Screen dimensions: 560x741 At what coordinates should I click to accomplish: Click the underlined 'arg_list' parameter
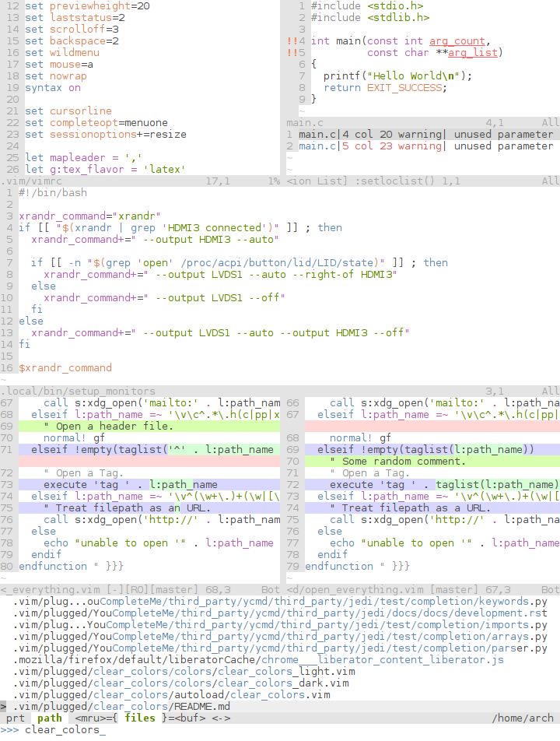click(x=473, y=52)
